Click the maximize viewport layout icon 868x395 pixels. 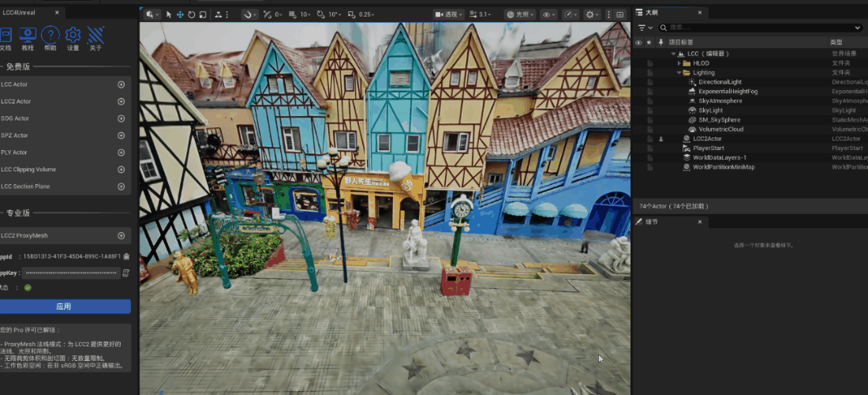620,14
